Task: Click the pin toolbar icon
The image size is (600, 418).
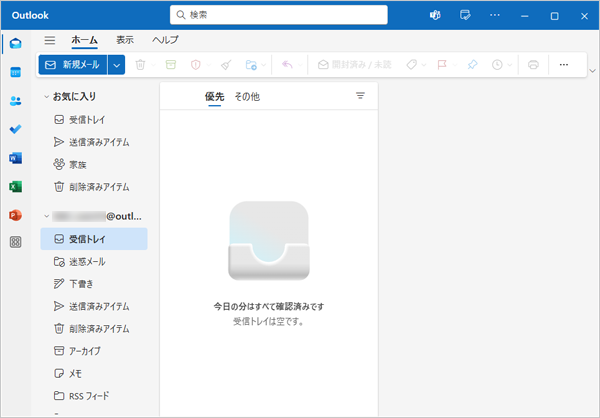Action: click(473, 65)
